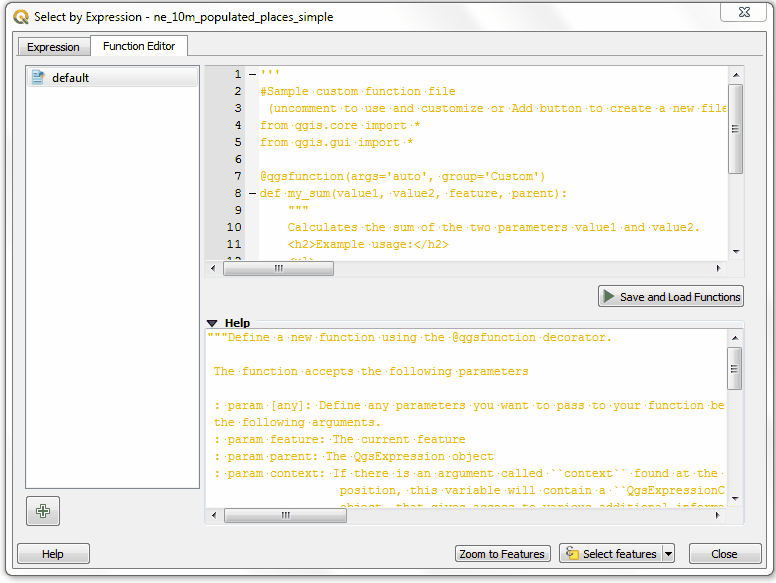Viewport: 776px width, 583px height.
Task: Collapse the Help section triangle
Action: tap(212, 323)
